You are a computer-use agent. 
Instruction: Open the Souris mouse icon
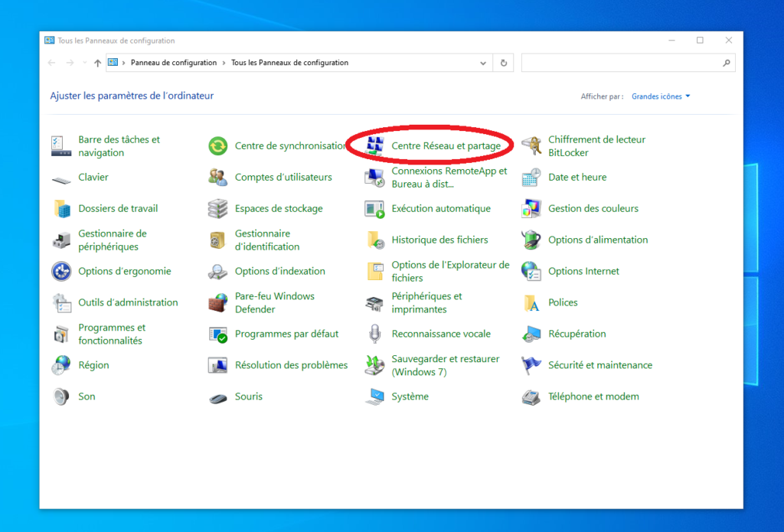click(218, 399)
